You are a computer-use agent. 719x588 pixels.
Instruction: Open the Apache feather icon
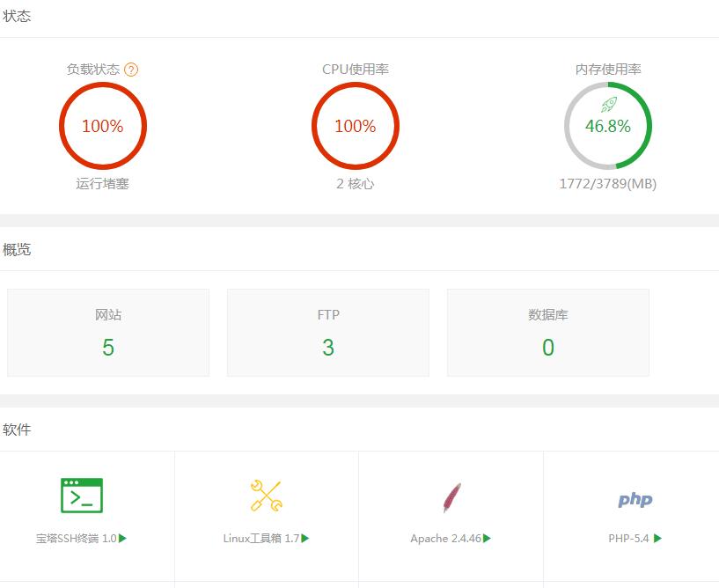(451, 497)
